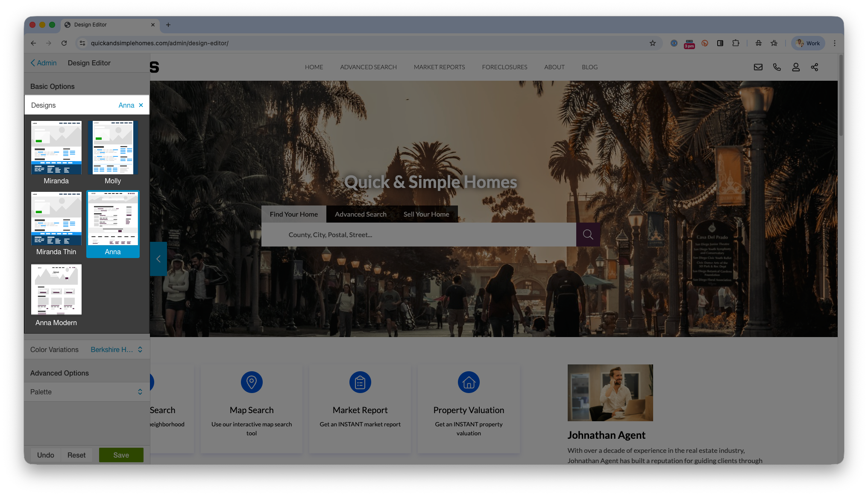
Task: Collapse the sidebar with the left chevron handle
Action: click(x=158, y=259)
